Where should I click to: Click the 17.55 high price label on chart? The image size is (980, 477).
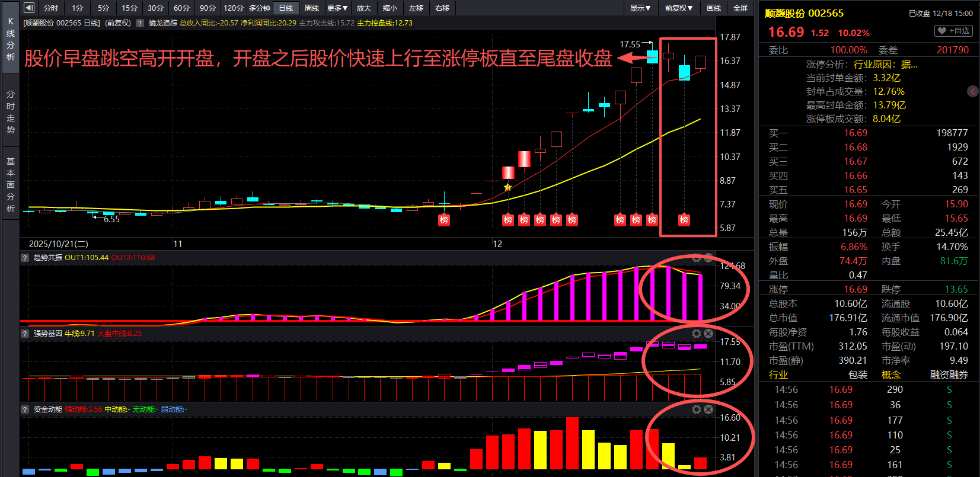[630, 44]
